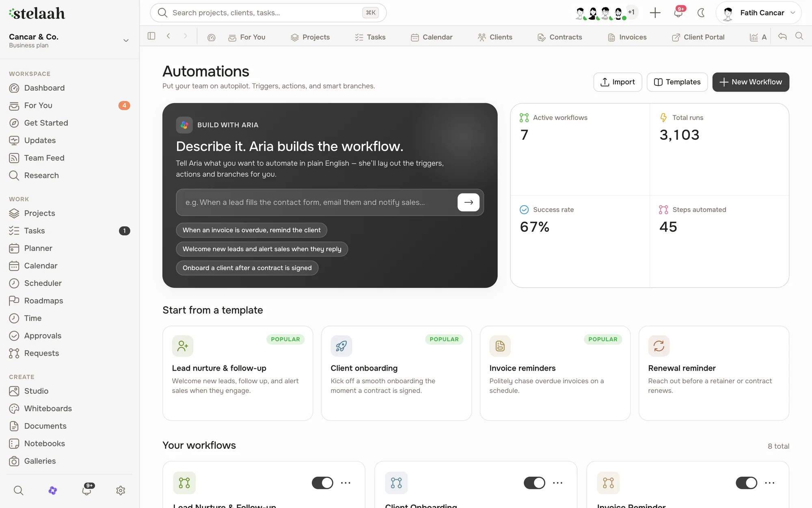This screenshot has height=508, width=812.
Task: Select the Invoice reminders template card
Action: point(555,373)
